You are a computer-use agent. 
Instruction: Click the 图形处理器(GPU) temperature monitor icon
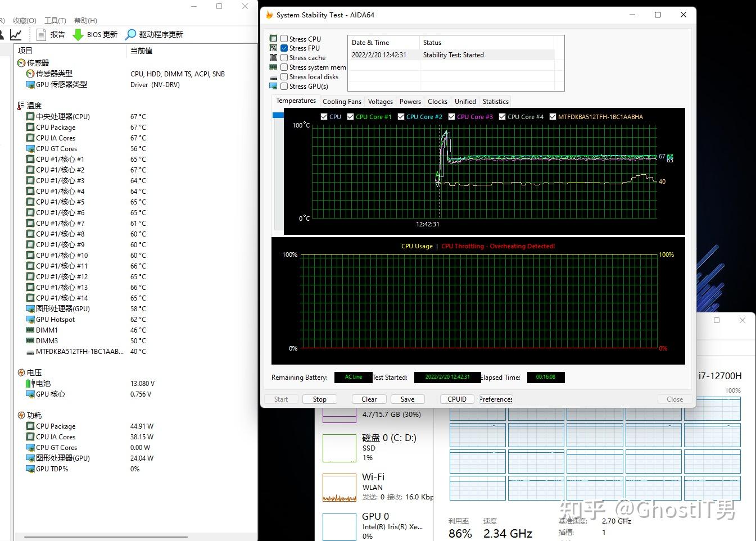click(x=30, y=308)
